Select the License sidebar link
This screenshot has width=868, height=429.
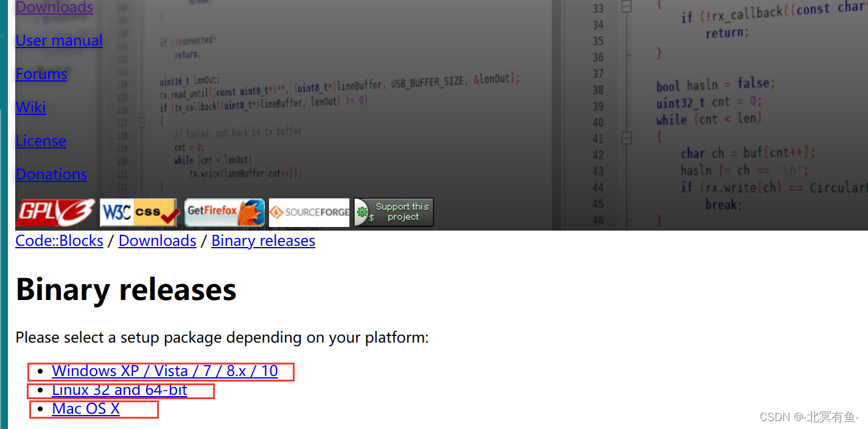[41, 141]
